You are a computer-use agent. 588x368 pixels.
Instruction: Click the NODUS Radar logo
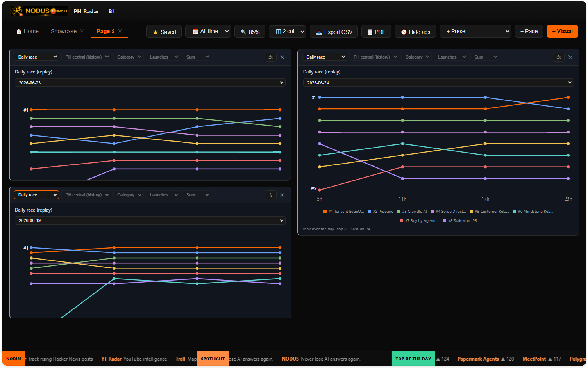39,11
